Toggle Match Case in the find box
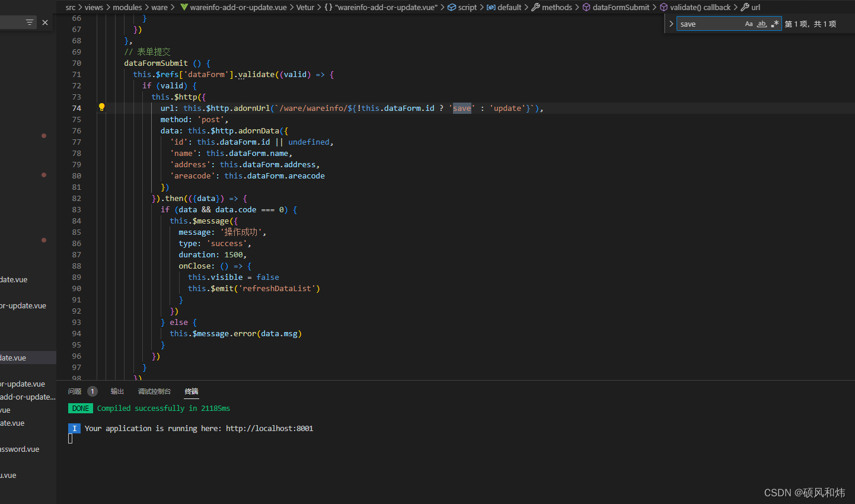This screenshot has width=855, height=504. click(749, 24)
